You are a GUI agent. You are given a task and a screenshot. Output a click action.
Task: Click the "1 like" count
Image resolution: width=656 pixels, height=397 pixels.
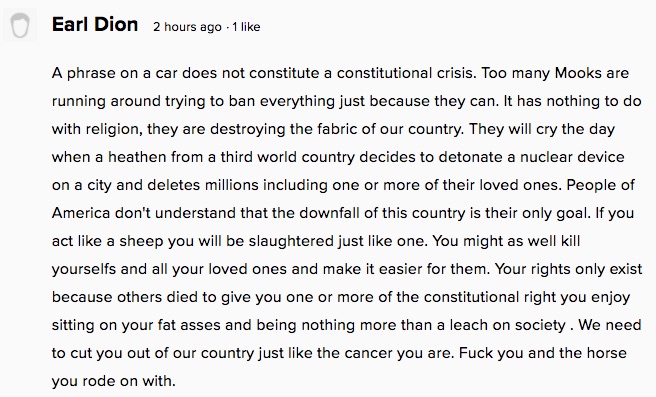246,27
